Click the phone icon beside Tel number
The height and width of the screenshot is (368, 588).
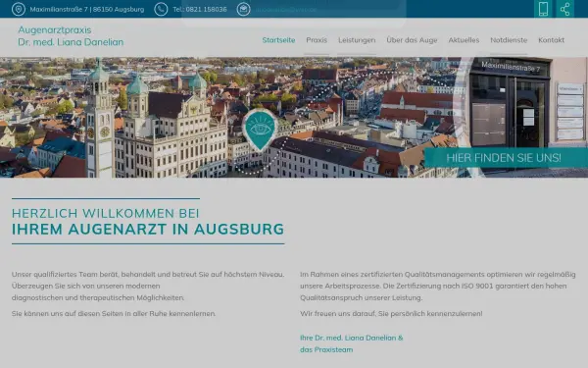coord(161,9)
